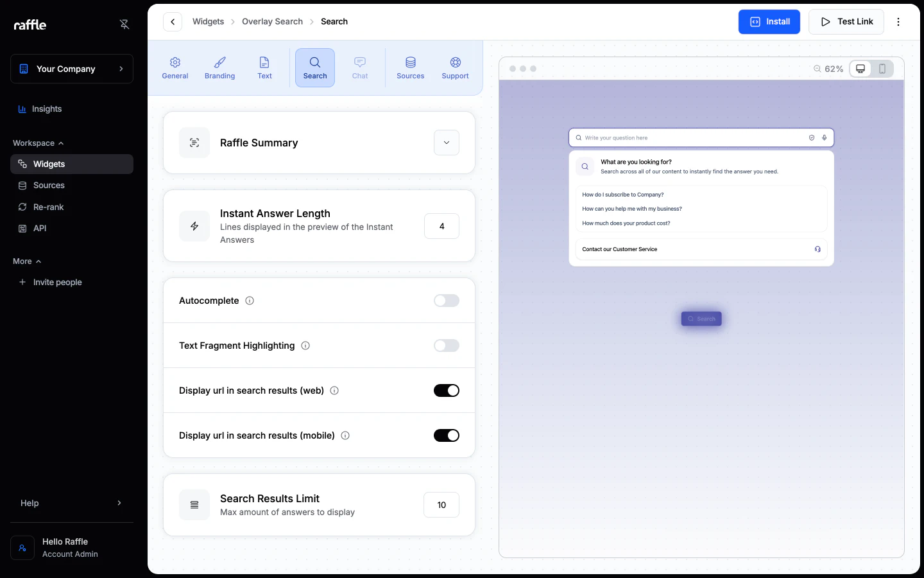Viewport: 924px width, 578px height.
Task: Open the Text tab
Action: pyautogui.click(x=264, y=67)
